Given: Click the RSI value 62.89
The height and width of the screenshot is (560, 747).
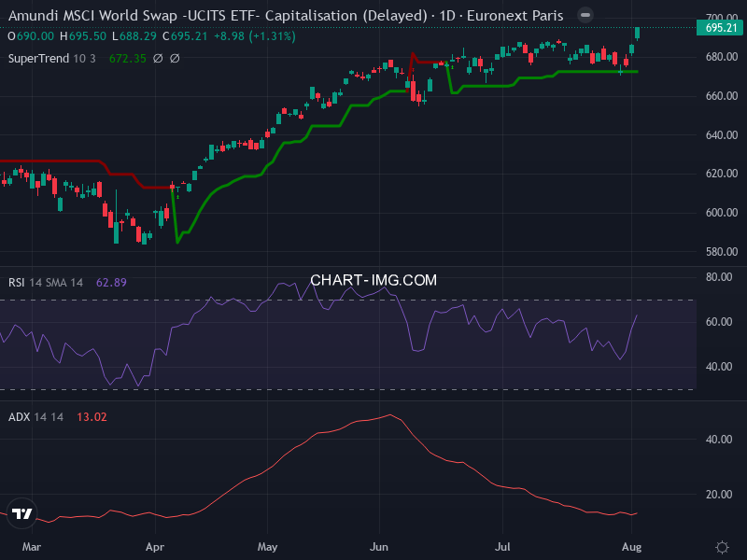Looking at the screenshot, I should click(111, 283).
